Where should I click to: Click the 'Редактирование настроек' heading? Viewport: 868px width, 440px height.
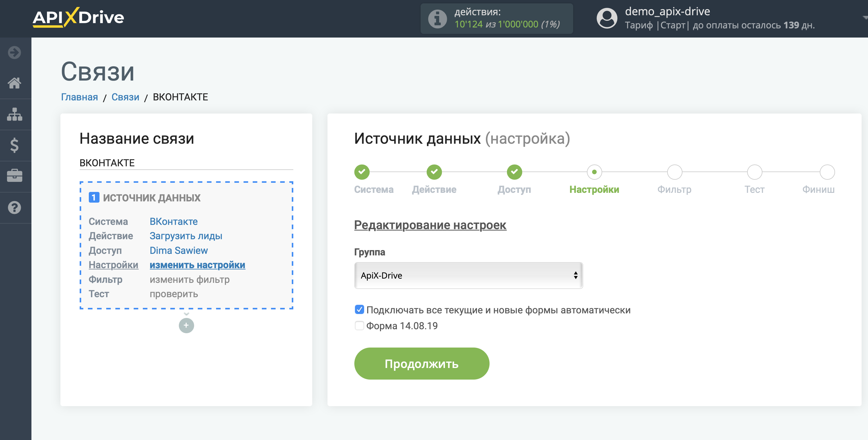coord(430,225)
